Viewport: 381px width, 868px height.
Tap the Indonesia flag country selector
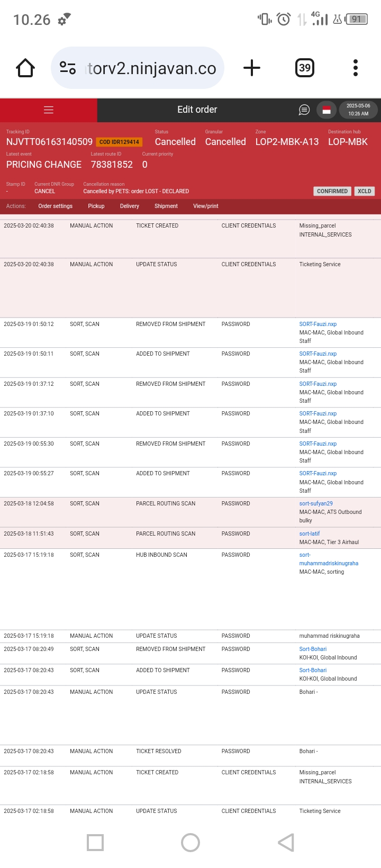[326, 110]
